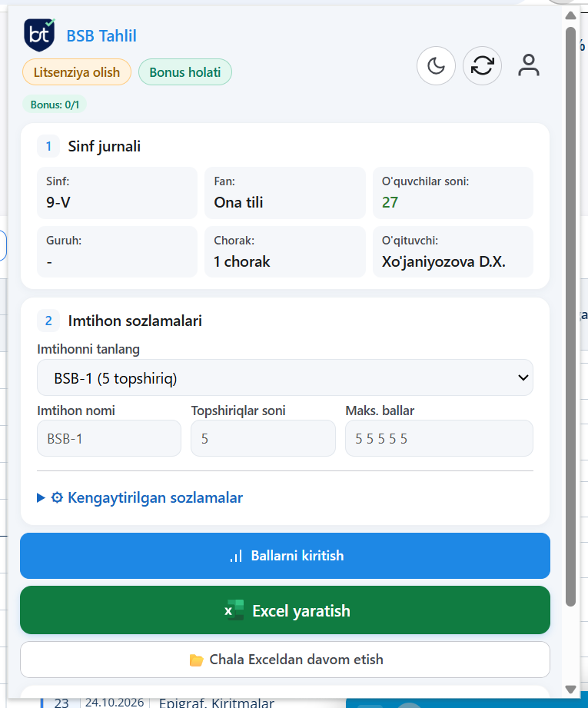Click the BSB Tahlil title text

pyautogui.click(x=101, y=36)
